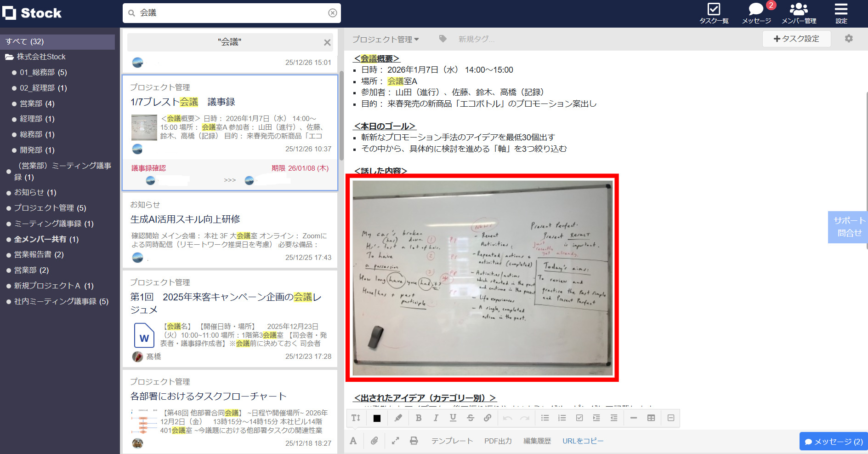Toggle strikethrough formatting
This screenshot has height=454, width=868.
(x=471, y=418)
